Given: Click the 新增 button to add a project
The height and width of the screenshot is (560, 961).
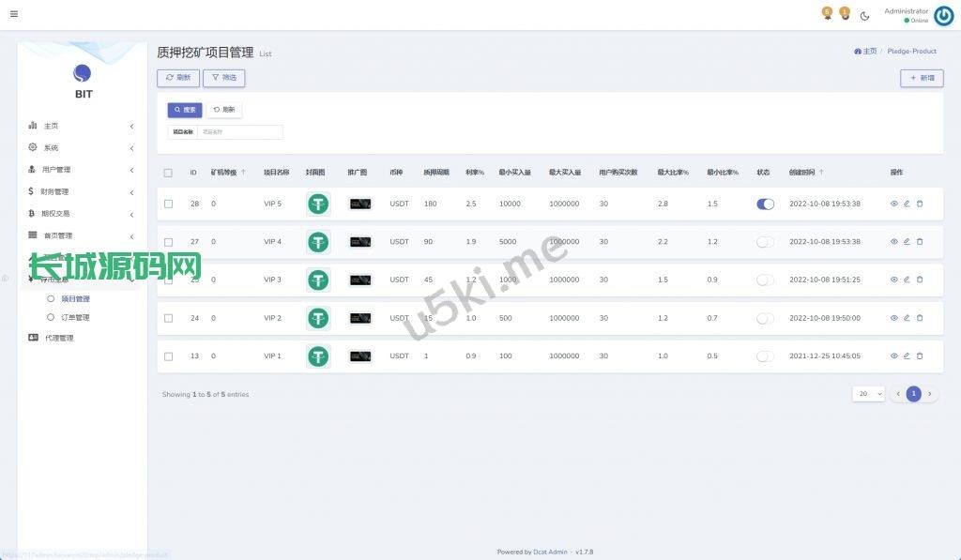Looking at the screenshot, I should [x=922, y=78].
